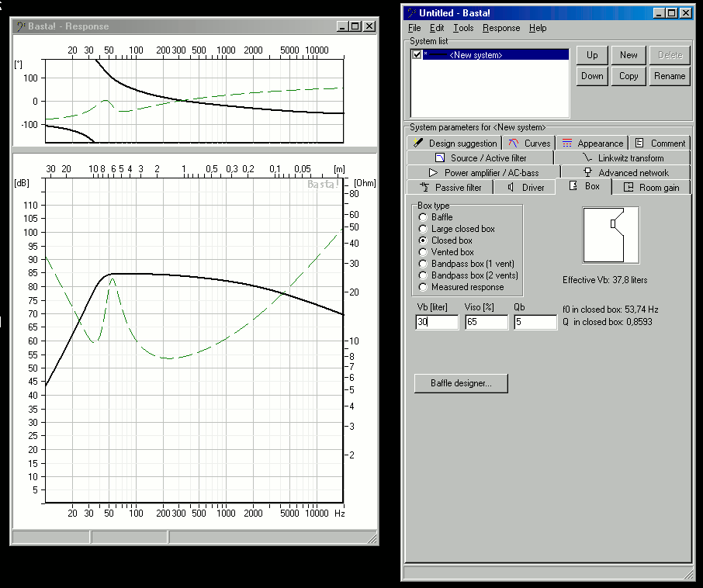Choose the Baffle box type
703x588 pixels.
coord(423,217)
